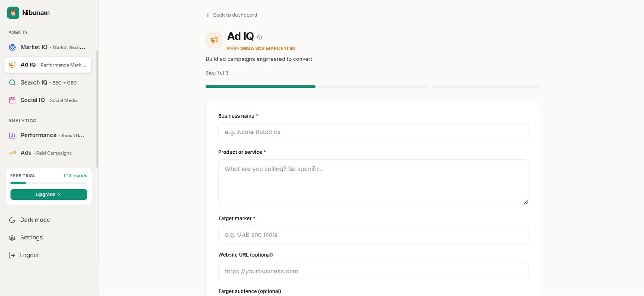
Task: Click the 'FREE TRIAL' label
Action: 23,176
